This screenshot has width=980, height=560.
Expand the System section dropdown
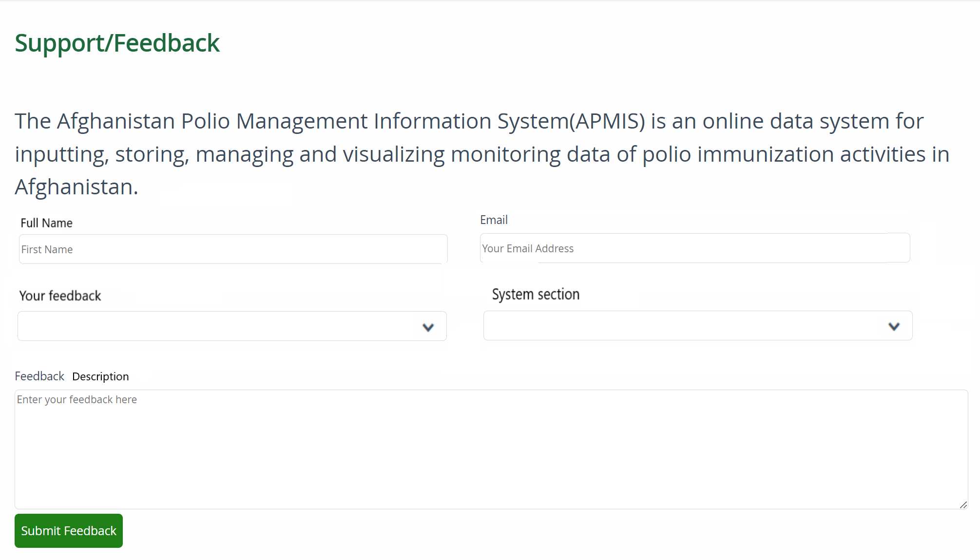[697, 325]
